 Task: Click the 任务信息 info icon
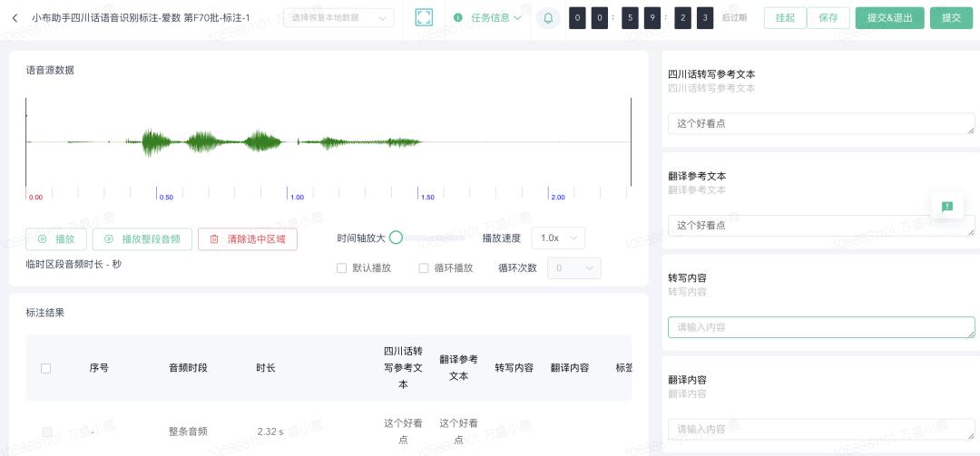click(x=457, y=18)
